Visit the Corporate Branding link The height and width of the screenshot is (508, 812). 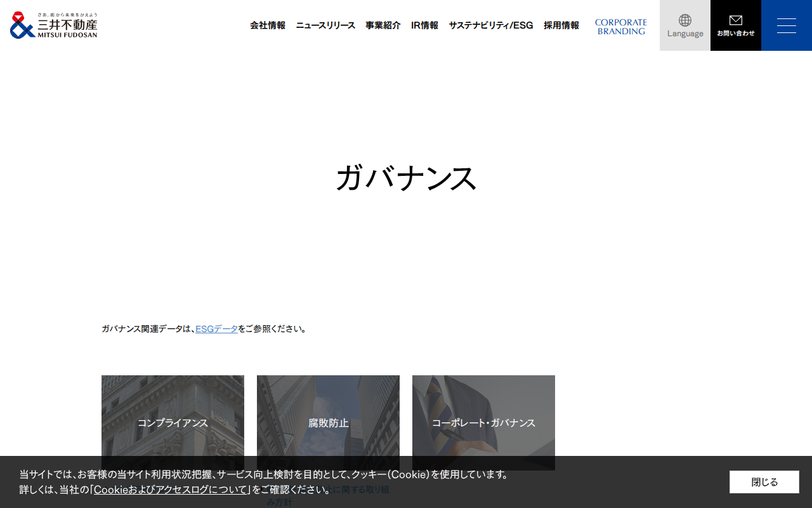tap(621, 27)
